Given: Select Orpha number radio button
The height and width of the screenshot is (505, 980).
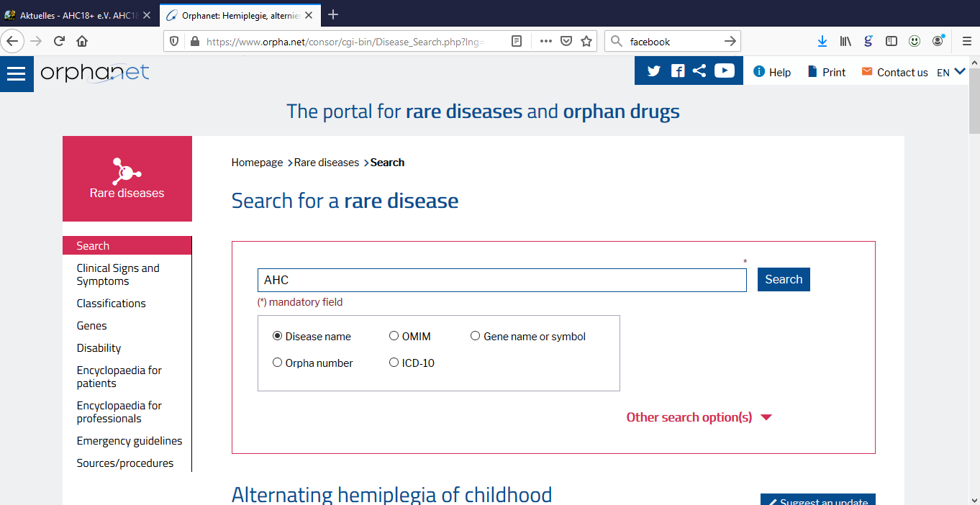Looking at the screenshot, I should tap(277, 363).
